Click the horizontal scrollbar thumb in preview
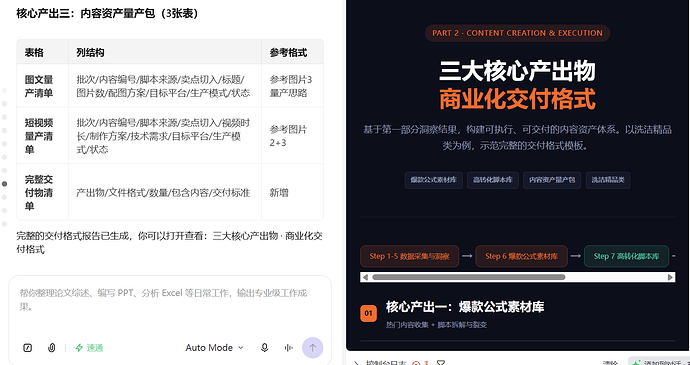The height and width of the screenshot is (365, 690). click(x=469, y=277)
